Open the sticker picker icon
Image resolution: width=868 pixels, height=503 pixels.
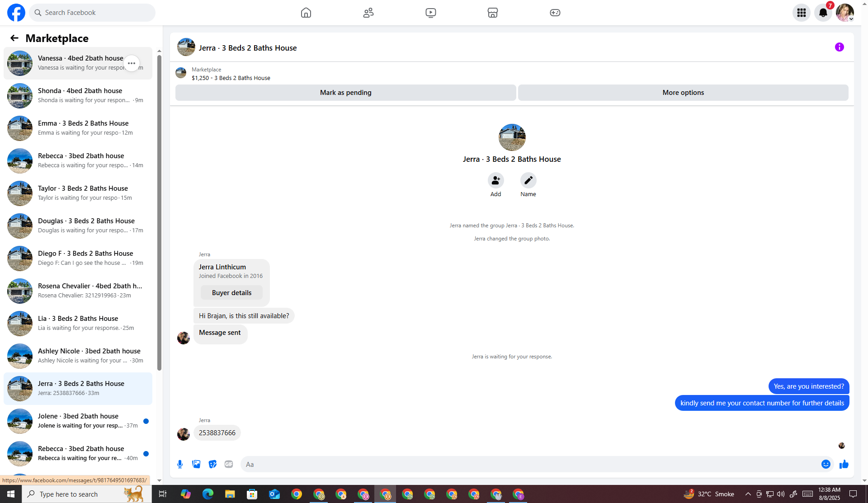212,464
